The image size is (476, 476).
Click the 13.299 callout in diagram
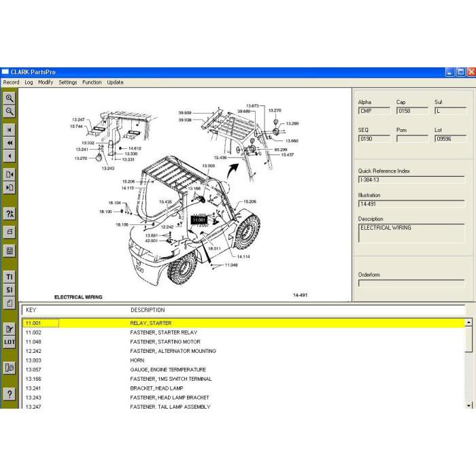(292, 124)
